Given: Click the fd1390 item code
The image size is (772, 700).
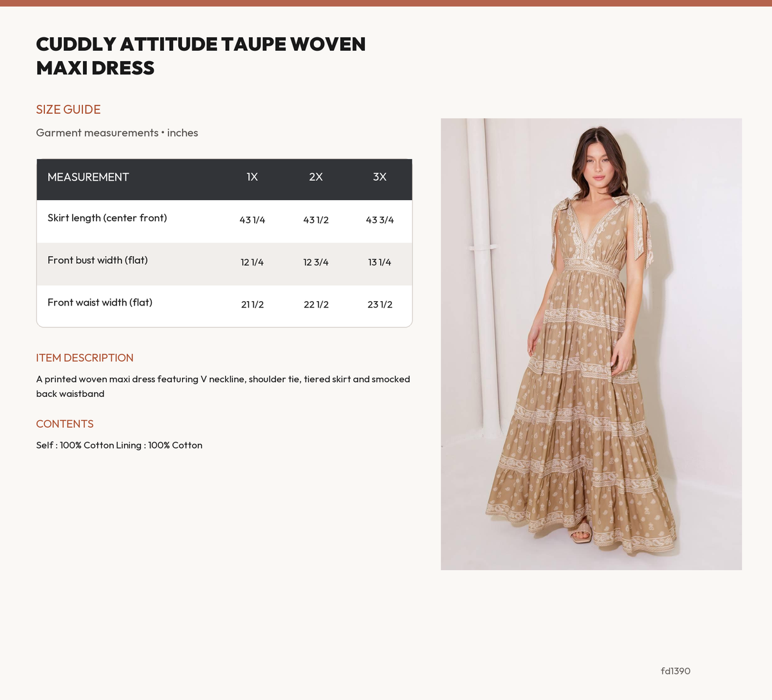Looking at the screenshot, I should tap(675, 671).
